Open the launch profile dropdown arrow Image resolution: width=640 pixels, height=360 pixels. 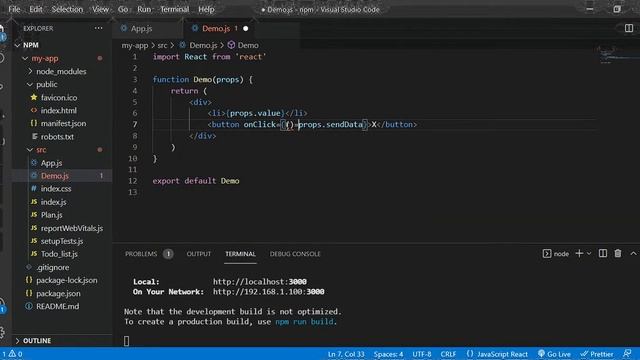tap(589, 254)
